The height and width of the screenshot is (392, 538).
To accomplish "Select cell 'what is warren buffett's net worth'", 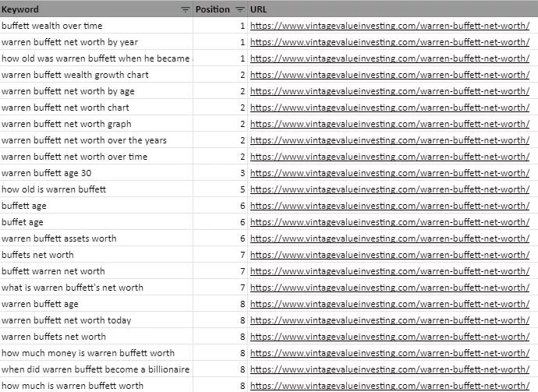I will click(97, 288).
